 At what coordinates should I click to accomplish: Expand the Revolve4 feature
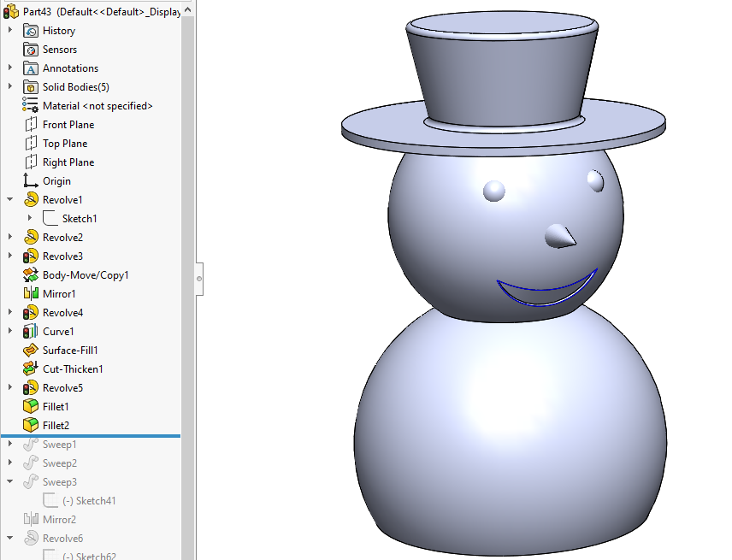9,312
